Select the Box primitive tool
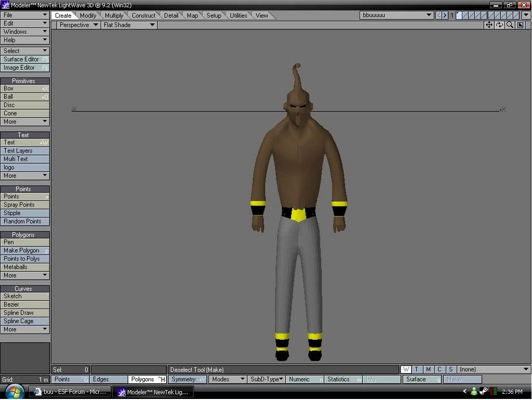Screen dimensions: 532x400 pos(25,88)
